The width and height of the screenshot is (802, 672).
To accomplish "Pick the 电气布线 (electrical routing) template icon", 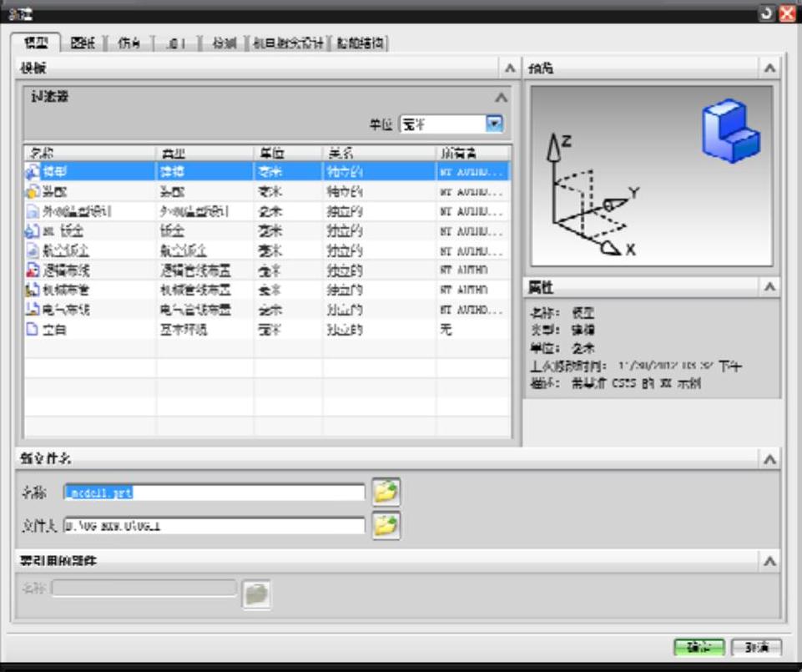I will pos(33,309).
